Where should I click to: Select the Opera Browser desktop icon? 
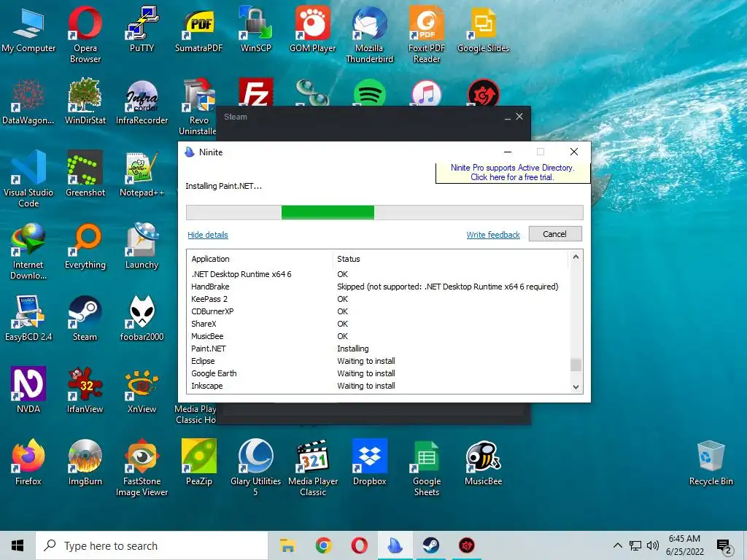[x=85, y=34]
